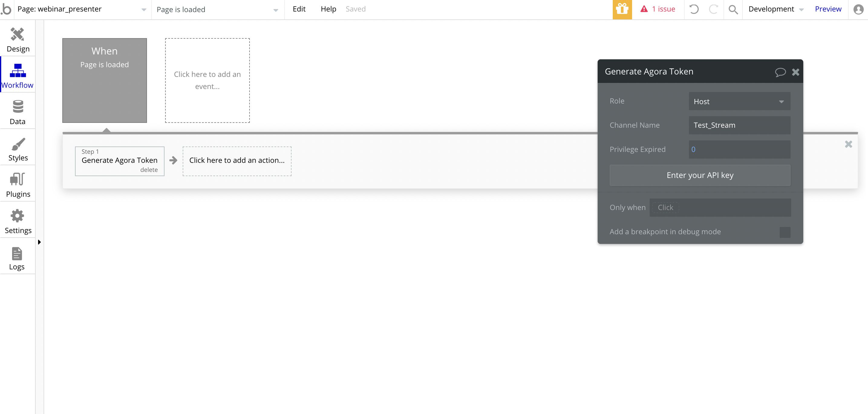
Task: Open the Page is loaded event dropdown
Action: pyautogui.click(x=217, y=9)
